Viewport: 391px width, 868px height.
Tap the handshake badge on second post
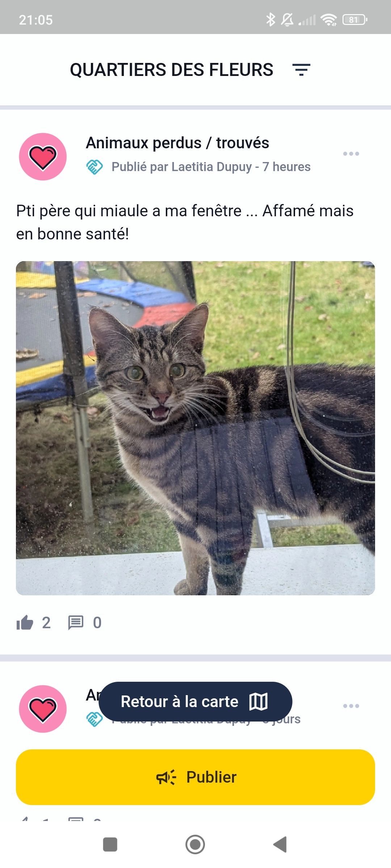click(94, 719)
